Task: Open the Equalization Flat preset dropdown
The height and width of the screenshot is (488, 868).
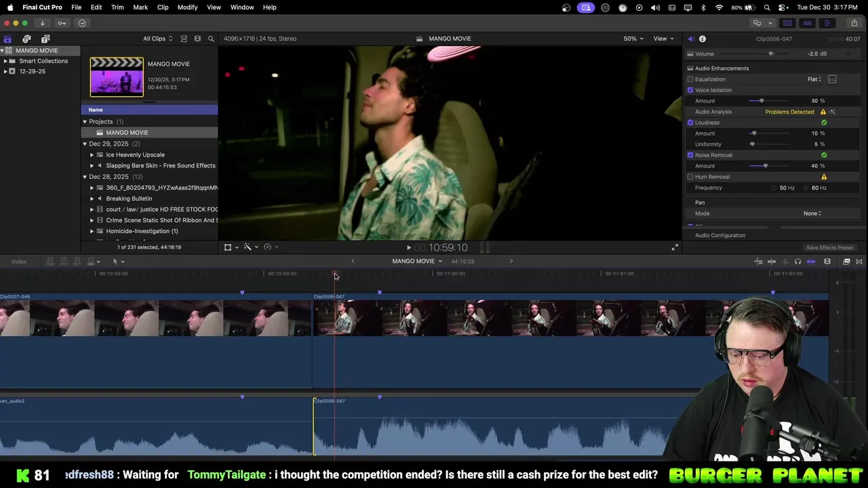Action: [x=814, y=79]
